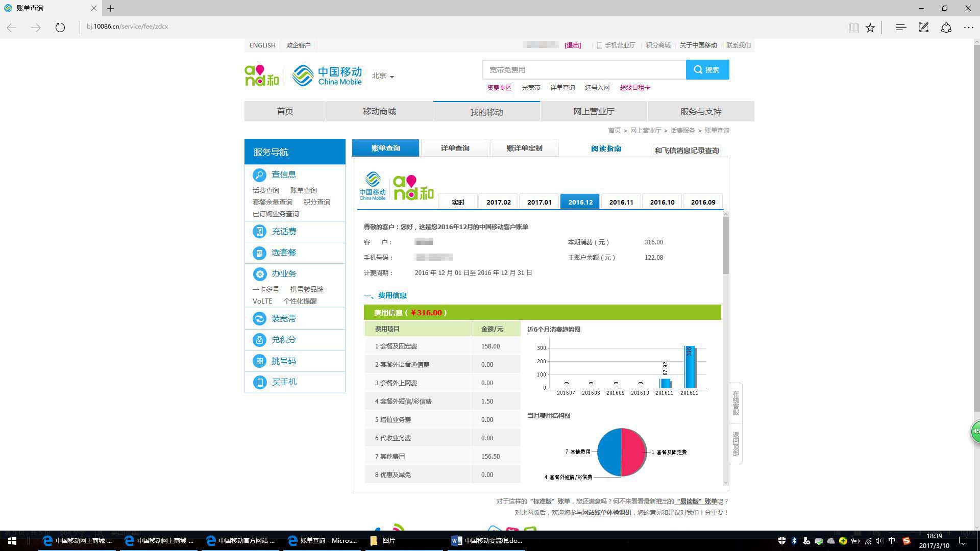The width and height of the screenshot is (980, 551).
Task: Click the China Mobile logo in header
Action: click(327, 76)
